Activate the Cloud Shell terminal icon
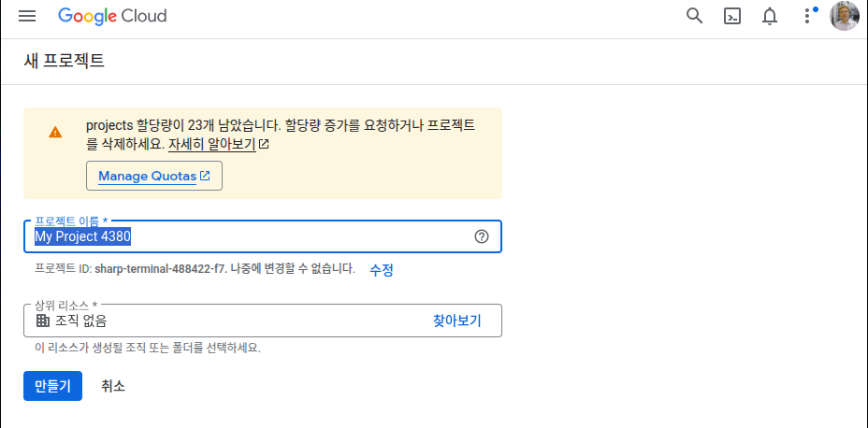This screenshot has width=868, height=428. [732, 16]
